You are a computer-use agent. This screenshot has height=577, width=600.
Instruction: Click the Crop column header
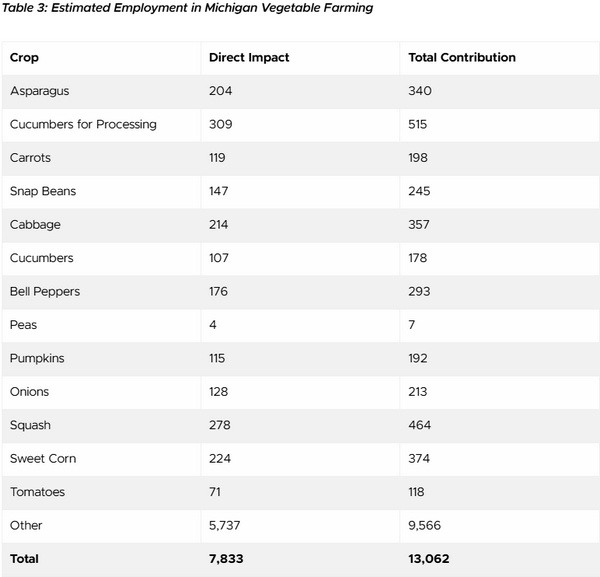(x=24, y=58)
